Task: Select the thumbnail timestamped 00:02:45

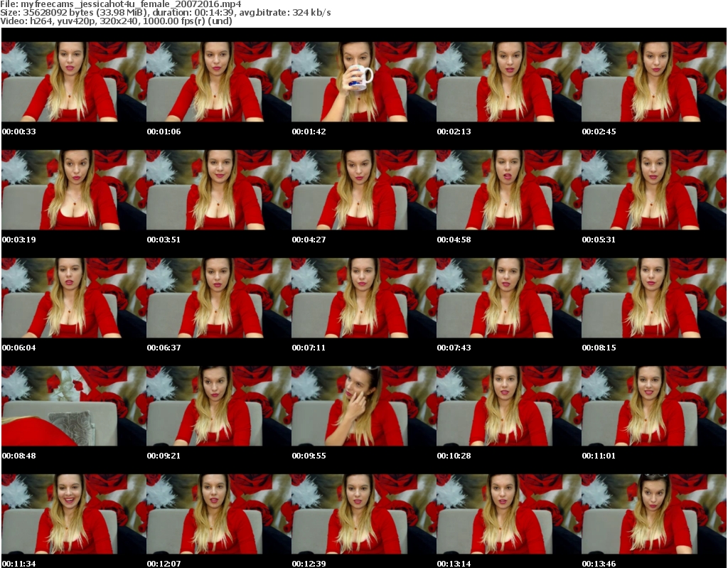Action: [x=654, y=82]
